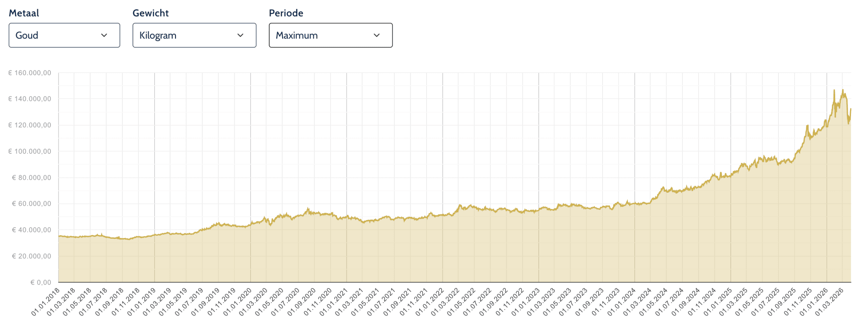Click the Gewicht field label

click(150, 13)
